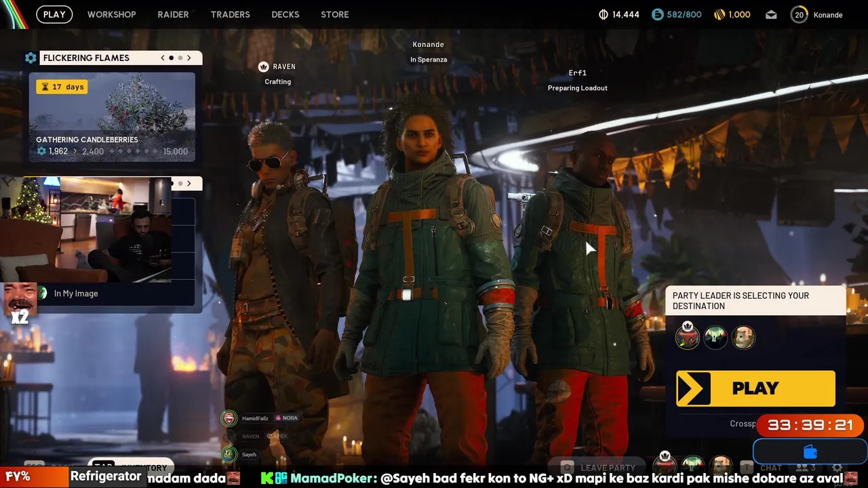
Task: Select the DECKS tab
Action: click(285, 14)
